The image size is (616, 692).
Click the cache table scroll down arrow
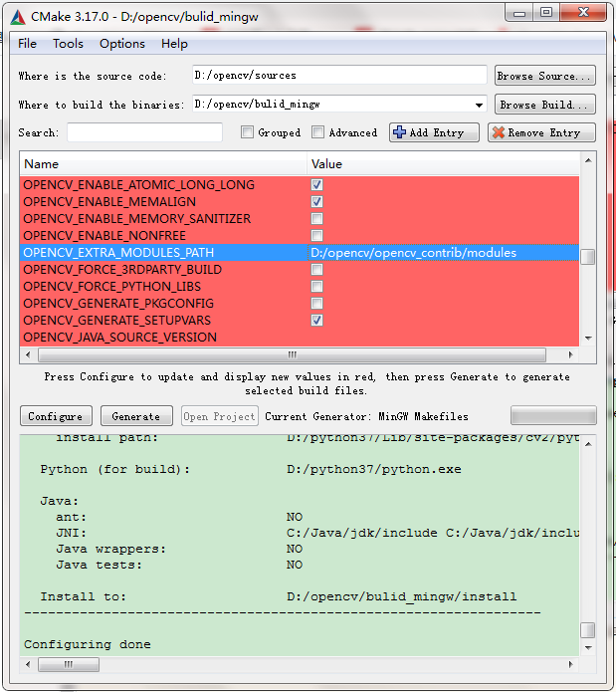pyautogui.click(x=588, y=339)
